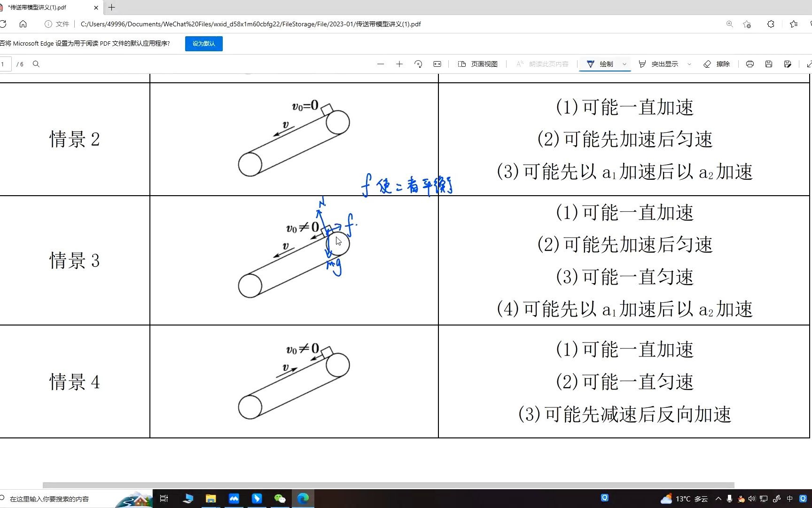Click the page number input field

coord(4,64)
